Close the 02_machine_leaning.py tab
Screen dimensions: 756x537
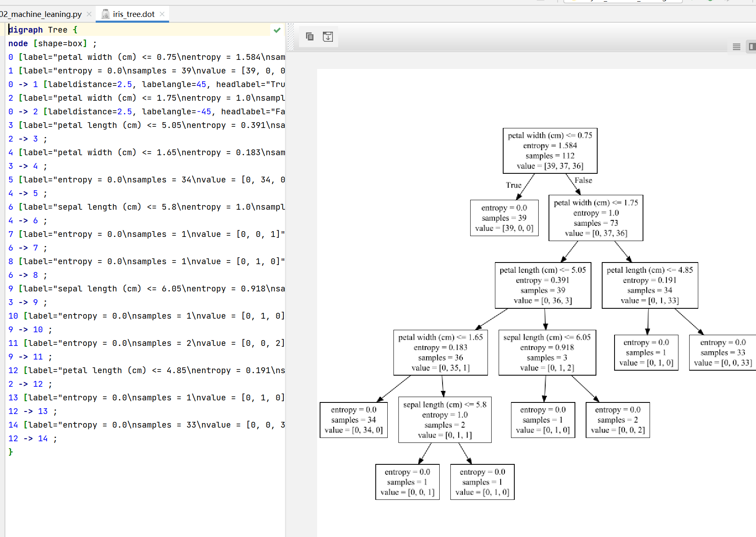coord(89,14)
